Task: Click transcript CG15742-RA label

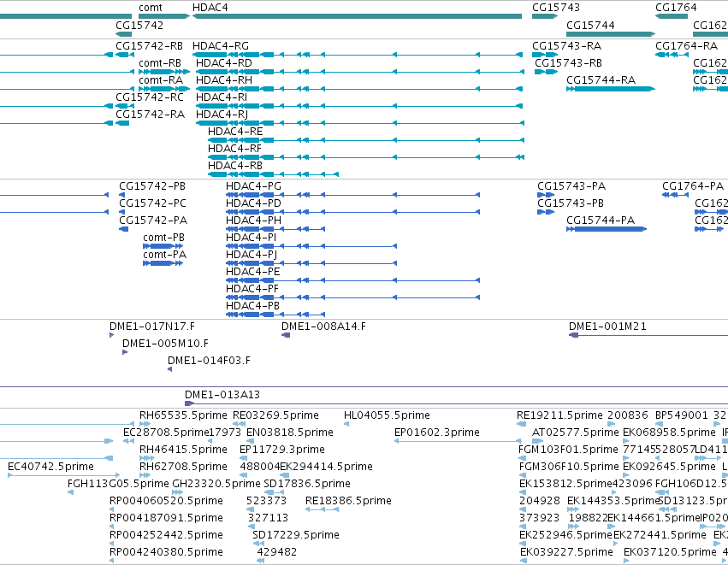Action: pos(150,115)
